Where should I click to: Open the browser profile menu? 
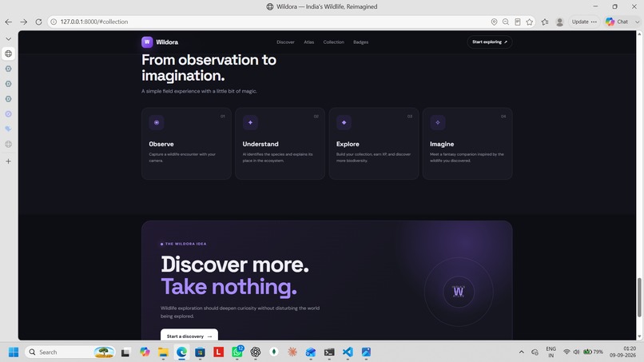pos(559,22)
